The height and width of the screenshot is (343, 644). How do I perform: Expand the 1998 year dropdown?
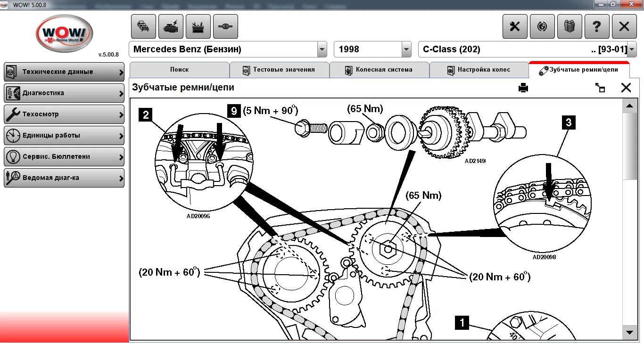point(406,49)
